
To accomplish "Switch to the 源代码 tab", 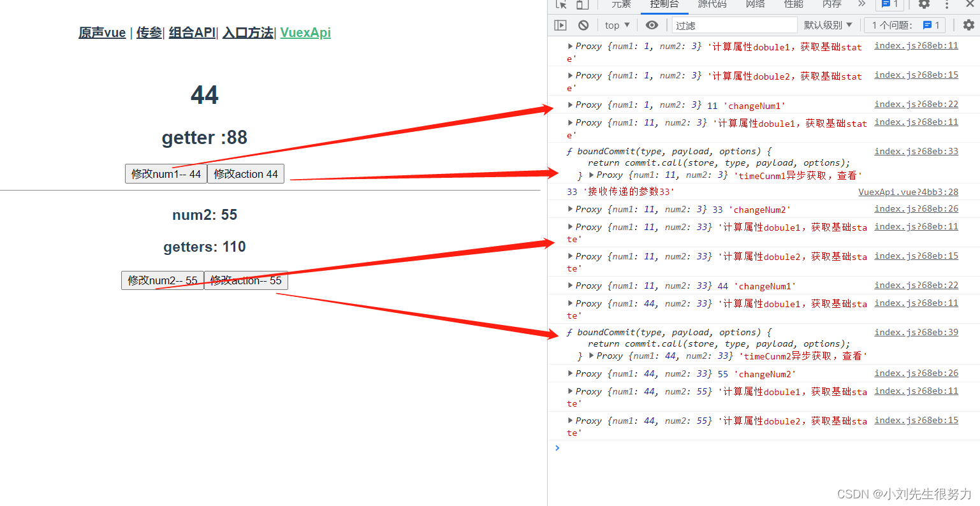I will pos(712,4).
